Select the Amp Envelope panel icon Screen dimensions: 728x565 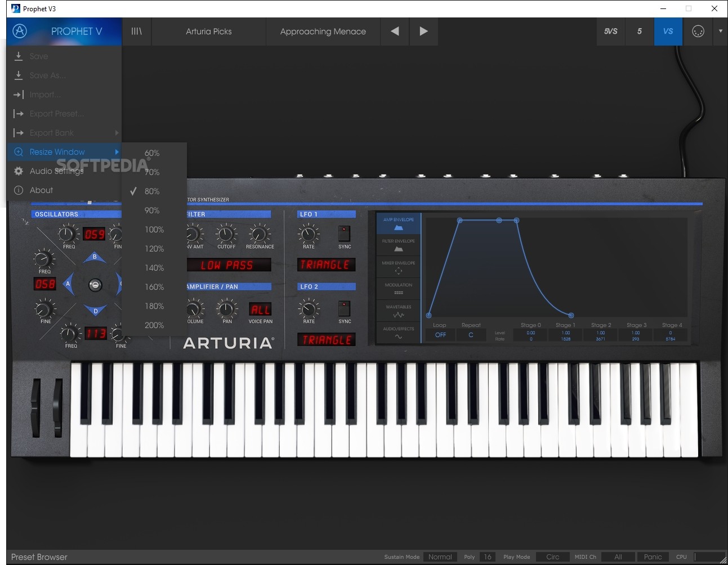coord(399,223)
